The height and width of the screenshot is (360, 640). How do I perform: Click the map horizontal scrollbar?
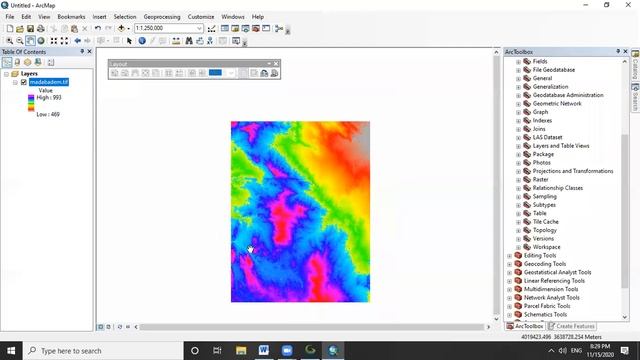click(x=312, y=327)
